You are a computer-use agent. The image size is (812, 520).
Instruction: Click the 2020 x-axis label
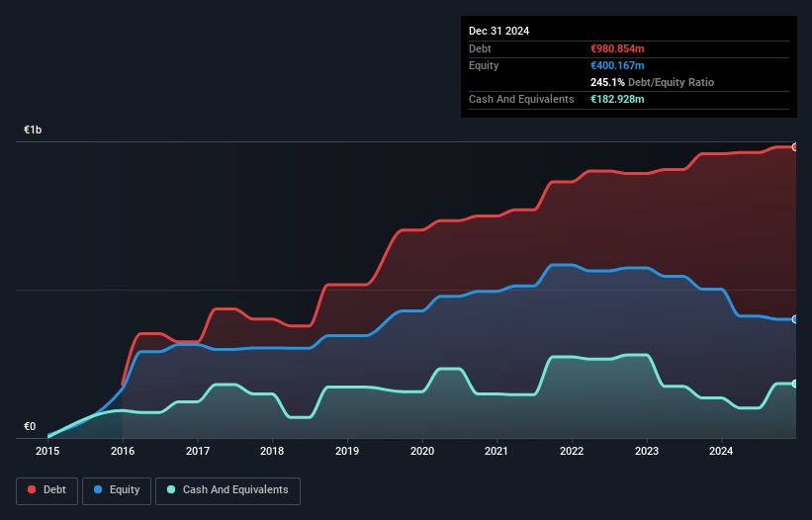point(422,451)
